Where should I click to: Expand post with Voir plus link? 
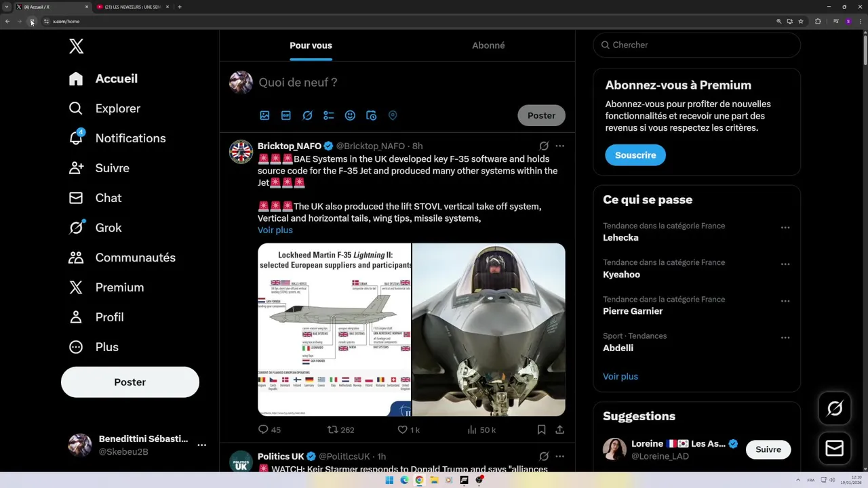pos(275,230)
